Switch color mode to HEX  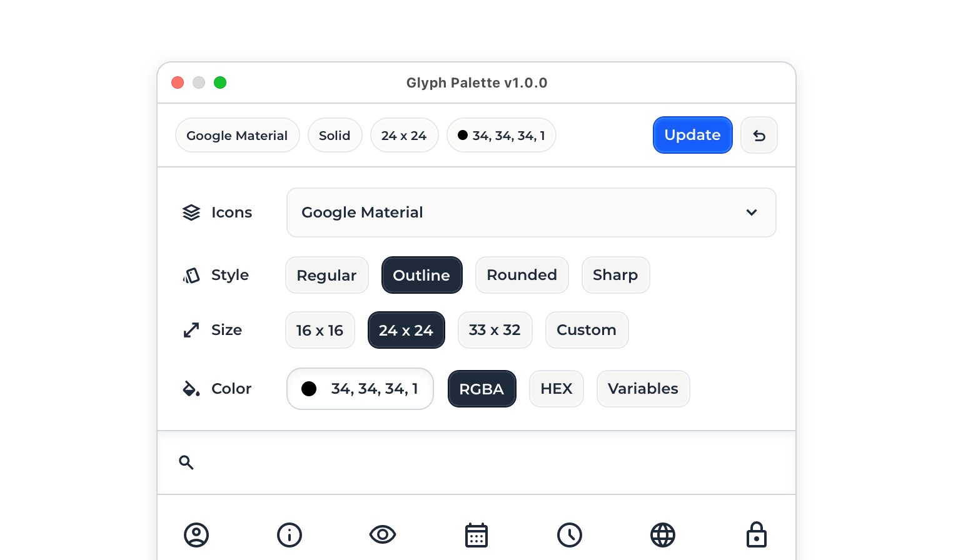(x=556, y=389)
